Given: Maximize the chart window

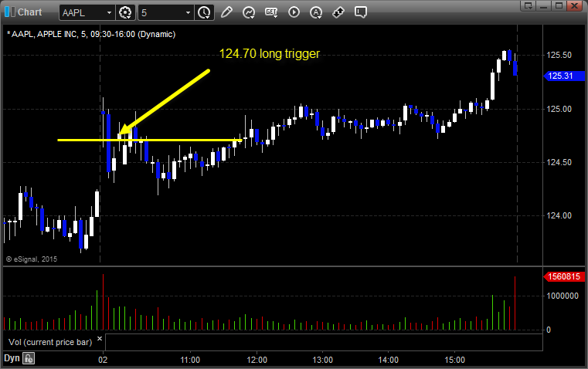Looking at the screenshot, I should point(559,5).
